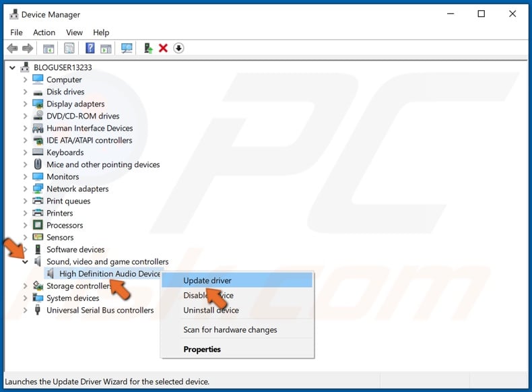Image resolution: width=532 pixels, height=392 pixels.
Task: Select Mice and other pointing devices
Action: click(x=103, y=164)
